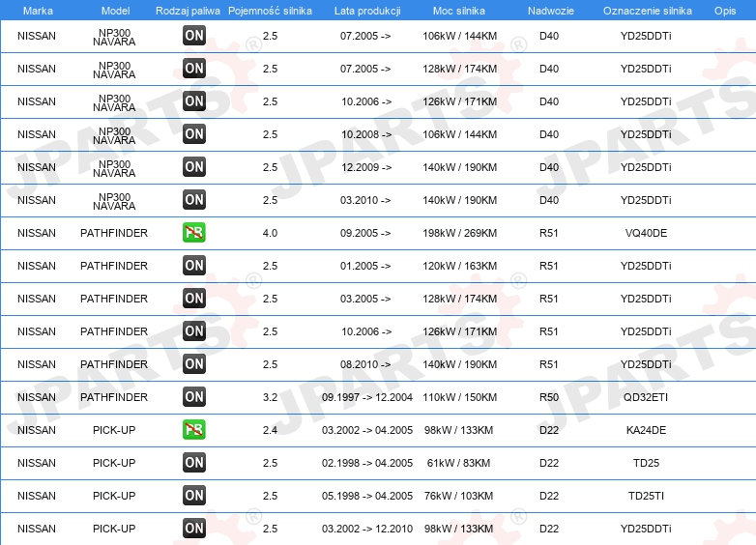Click the ON diesel icon for Navara 128kW 07.2005
This screenshot has width=756, height=545.
click(194, 68)
